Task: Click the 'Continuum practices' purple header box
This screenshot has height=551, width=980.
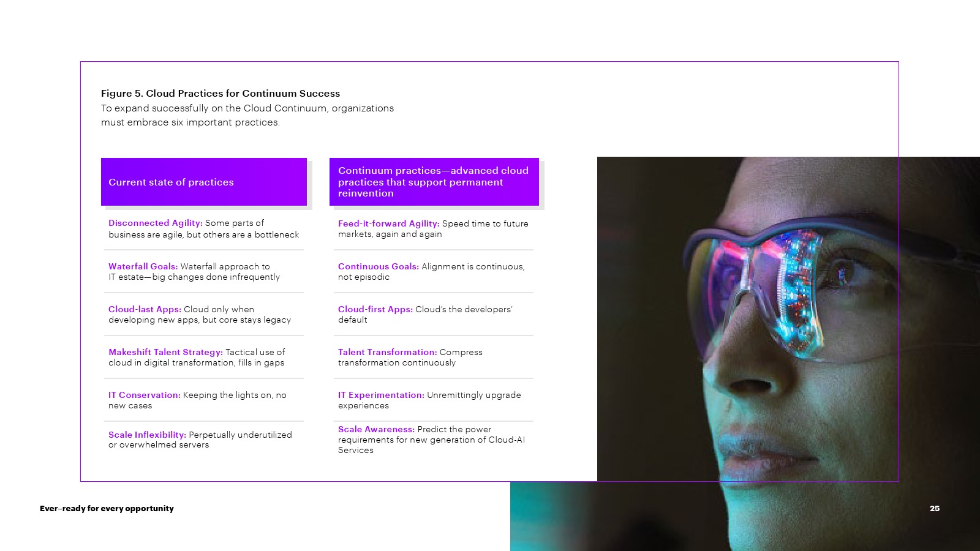Action: click(x=434, y=182)
